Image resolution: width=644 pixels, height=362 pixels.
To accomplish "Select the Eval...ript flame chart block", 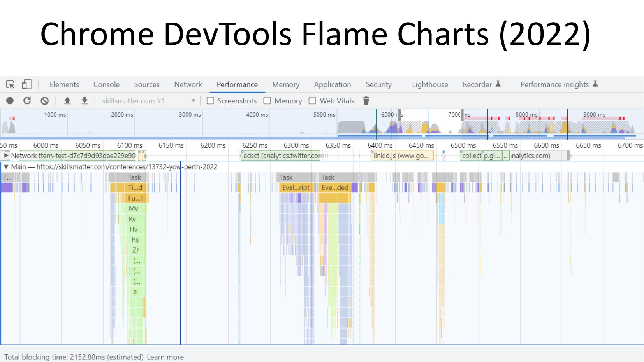I will [x=296, y=187].
